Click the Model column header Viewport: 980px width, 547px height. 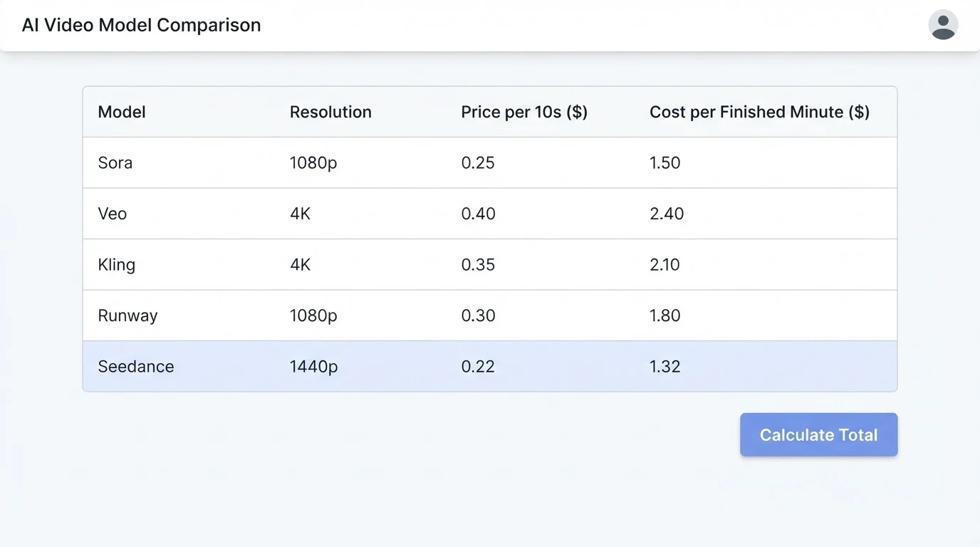(x=122, y=112)
